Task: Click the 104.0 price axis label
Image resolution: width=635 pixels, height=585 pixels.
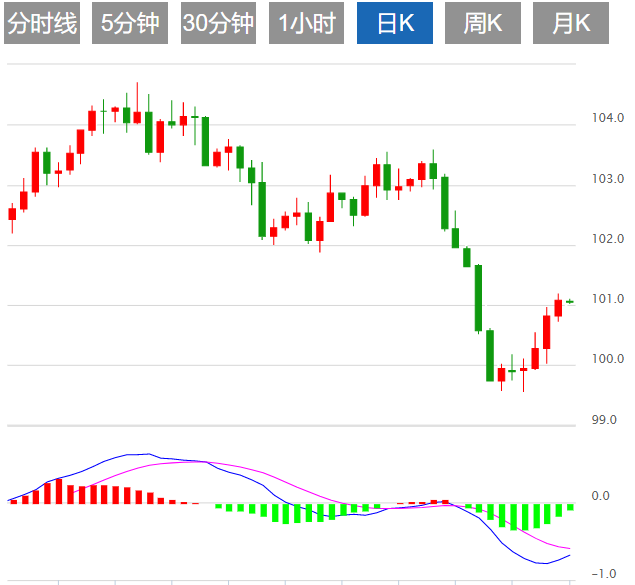Action: coord(607,119)
